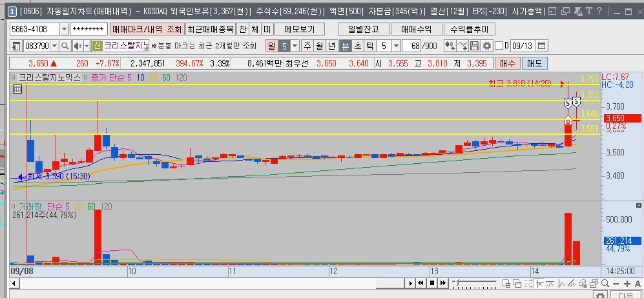
Task: Toggle the 미 button
Action: [x=267, y=29]
